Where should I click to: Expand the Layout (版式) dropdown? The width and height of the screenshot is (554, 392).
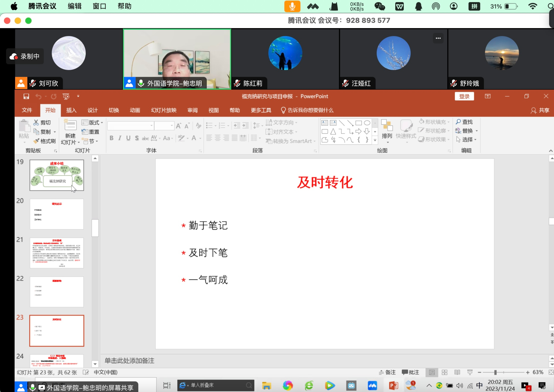(x=93, y=122)
